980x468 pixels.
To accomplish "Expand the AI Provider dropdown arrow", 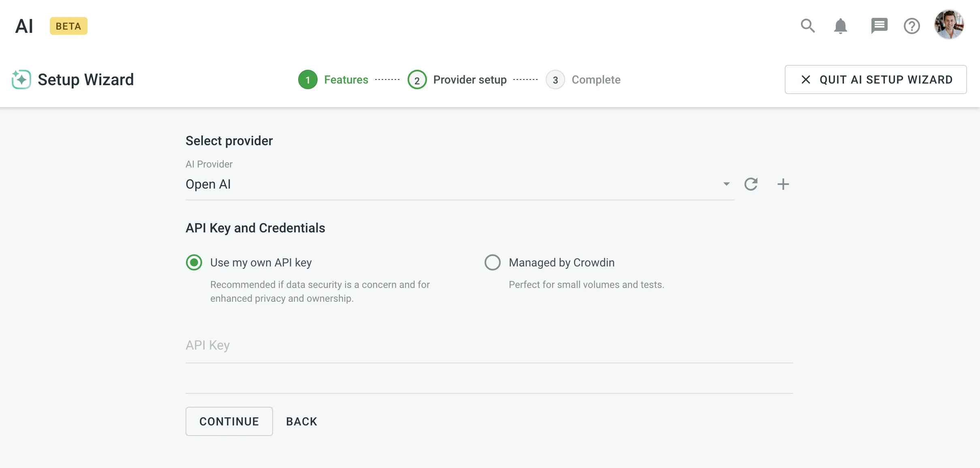I will point(726,184).
